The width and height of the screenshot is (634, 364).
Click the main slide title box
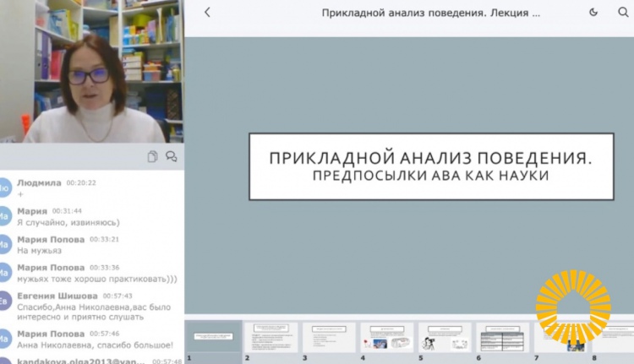431,166
